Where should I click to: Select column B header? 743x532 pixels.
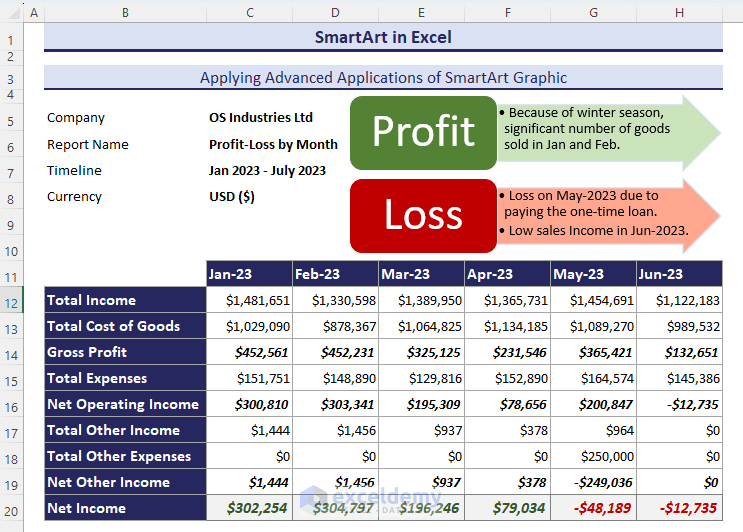[126, 13]
